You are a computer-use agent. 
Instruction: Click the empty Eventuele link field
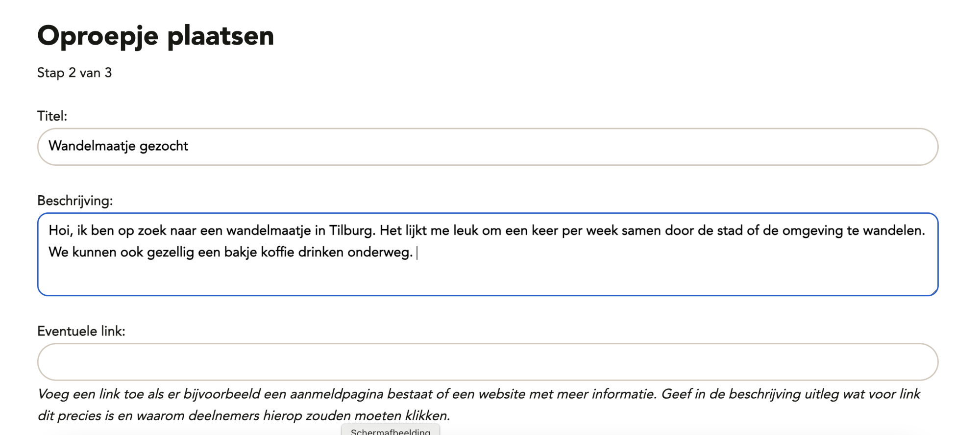pos(488,361)
